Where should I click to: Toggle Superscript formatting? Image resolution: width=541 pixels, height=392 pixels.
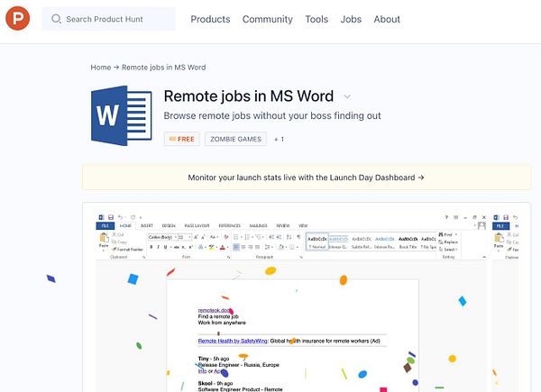point(191,247)
